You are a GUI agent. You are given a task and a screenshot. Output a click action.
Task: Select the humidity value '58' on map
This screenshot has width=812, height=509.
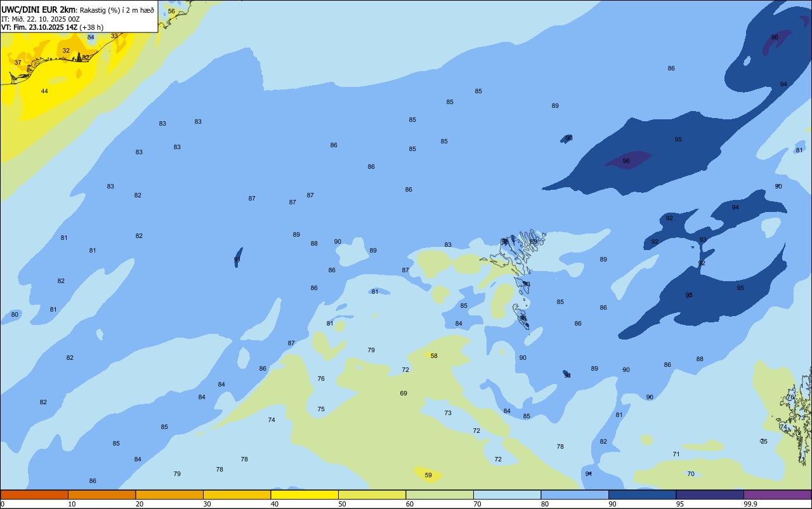click(x=434, y=356)
